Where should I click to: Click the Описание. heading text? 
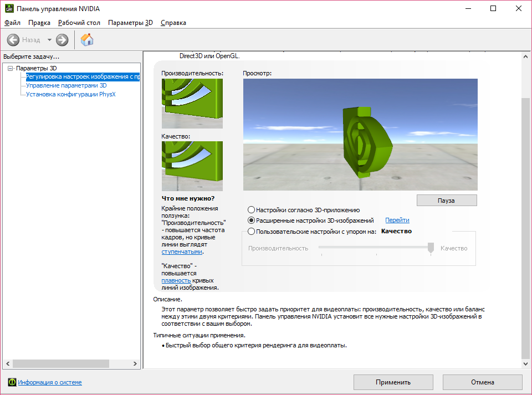tap(167, 299)
